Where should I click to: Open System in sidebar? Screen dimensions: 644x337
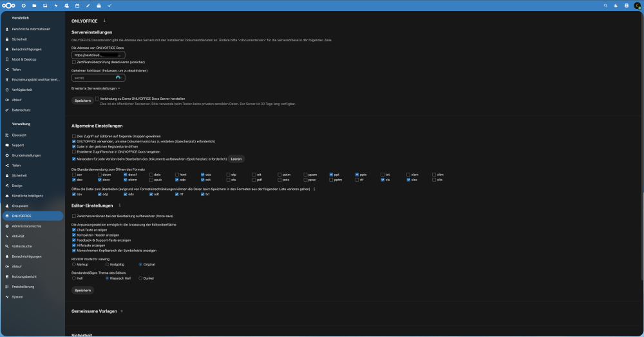coord(33,296)
